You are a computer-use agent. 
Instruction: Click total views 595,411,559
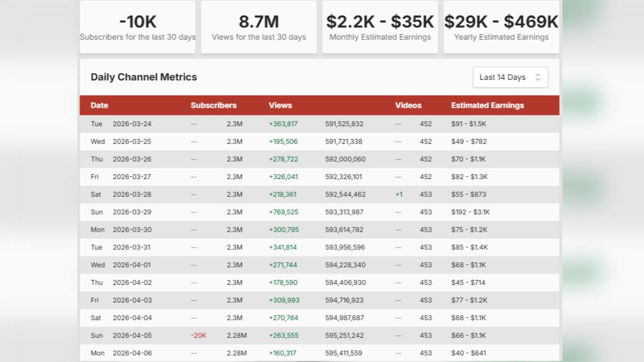click(x=343, y=353)
